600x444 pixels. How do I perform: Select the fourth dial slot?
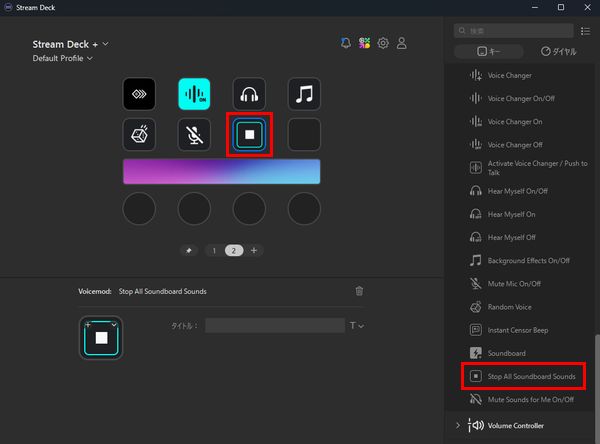click(304, 209)
